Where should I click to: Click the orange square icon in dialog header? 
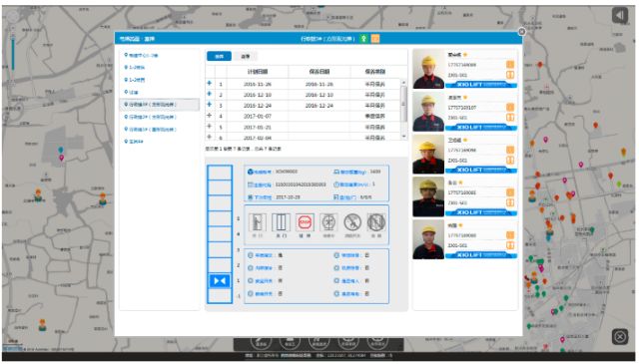pyautogui.click(x=375, y=39)
